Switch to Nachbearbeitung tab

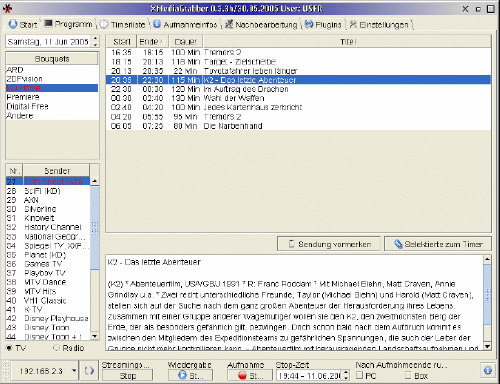coord(261,25)
